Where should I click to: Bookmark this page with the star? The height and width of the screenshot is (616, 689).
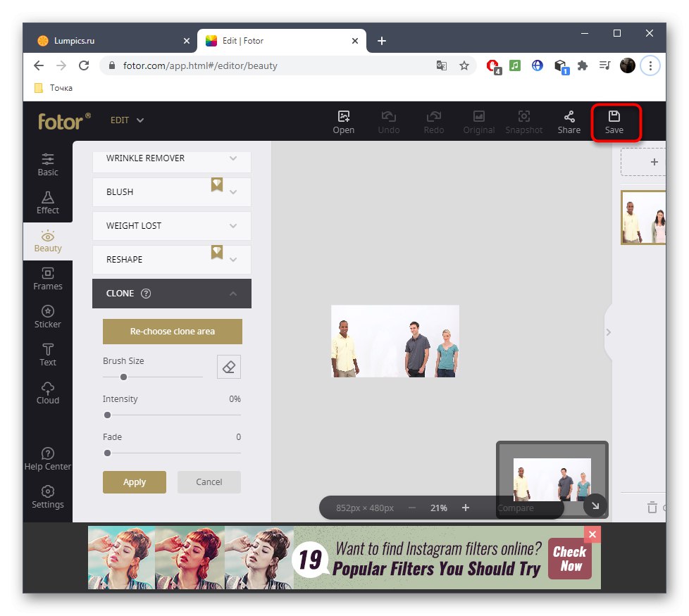point(464,66)
